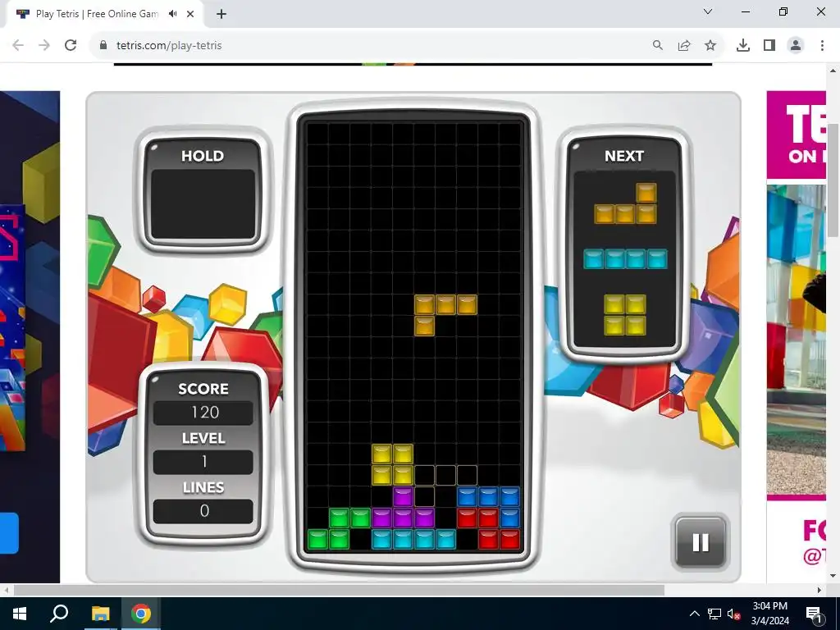The height and width of the screenshot is (630, 840).
Task: Show hidden system tray icons
Action: pos(694,614)
